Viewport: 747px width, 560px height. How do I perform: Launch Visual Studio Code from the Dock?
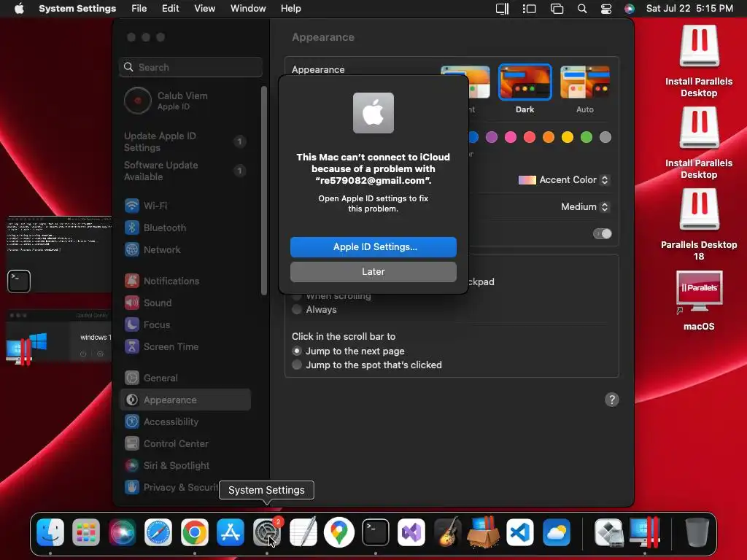click(519, 532)
